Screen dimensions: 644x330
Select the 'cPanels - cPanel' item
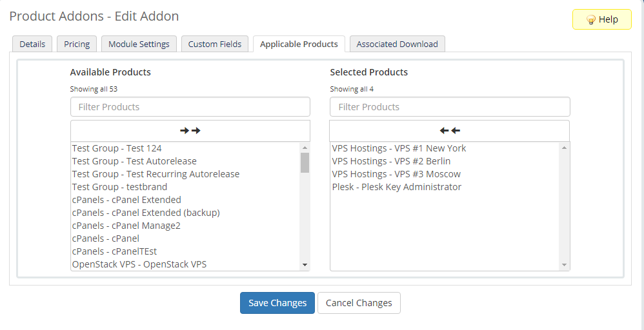tap(186, 238)
